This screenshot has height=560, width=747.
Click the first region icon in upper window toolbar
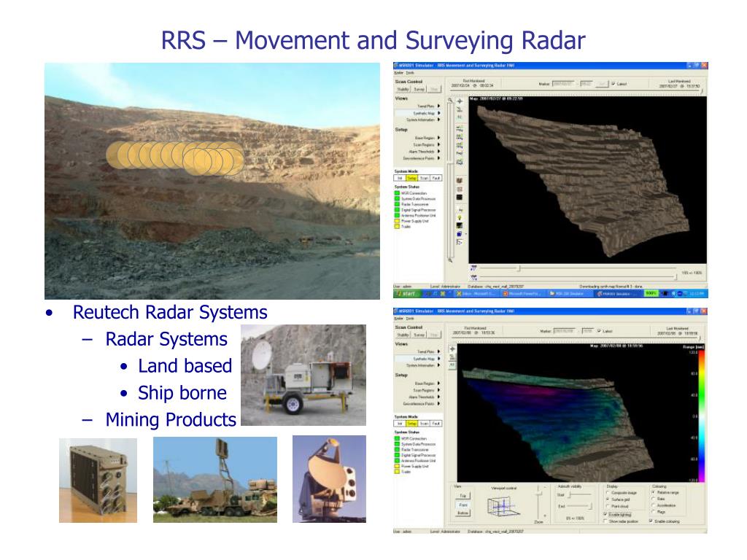[460, 128]
